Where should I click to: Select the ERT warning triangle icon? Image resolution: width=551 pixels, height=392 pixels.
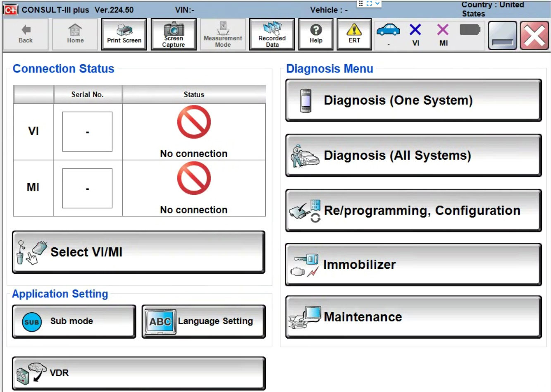click(x=354, y=34)
